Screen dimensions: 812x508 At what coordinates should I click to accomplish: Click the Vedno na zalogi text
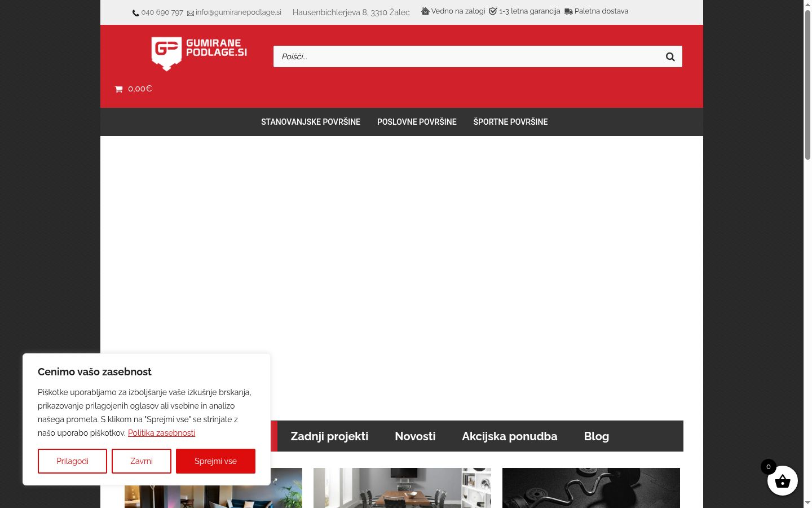tap(458, 11)
